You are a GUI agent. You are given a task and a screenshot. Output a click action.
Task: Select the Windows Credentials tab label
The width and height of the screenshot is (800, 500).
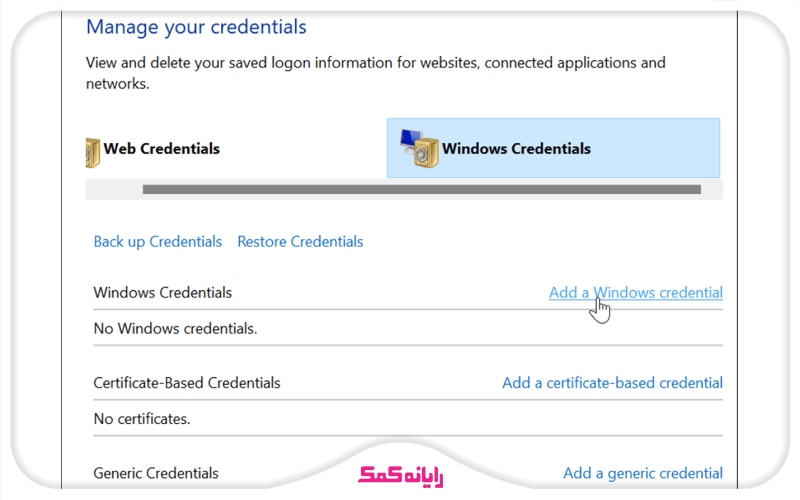click(x=516, y=149)
